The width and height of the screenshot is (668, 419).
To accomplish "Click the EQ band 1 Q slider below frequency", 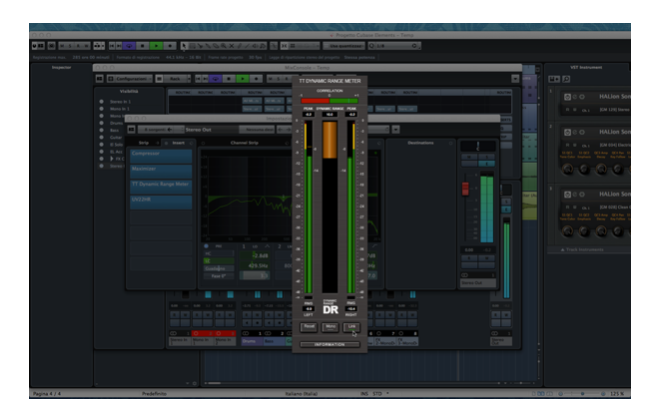I will (255, 276).
